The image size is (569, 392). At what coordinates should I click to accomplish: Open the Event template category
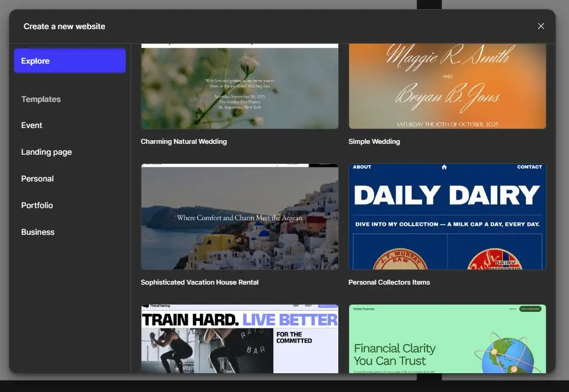click(32, 126)
